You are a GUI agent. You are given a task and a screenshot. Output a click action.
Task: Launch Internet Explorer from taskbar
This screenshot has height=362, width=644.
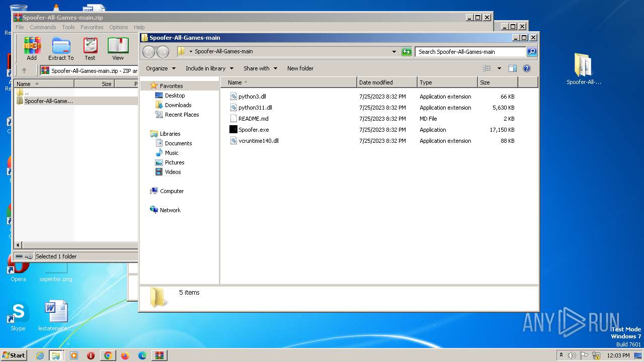pos(40,355)
